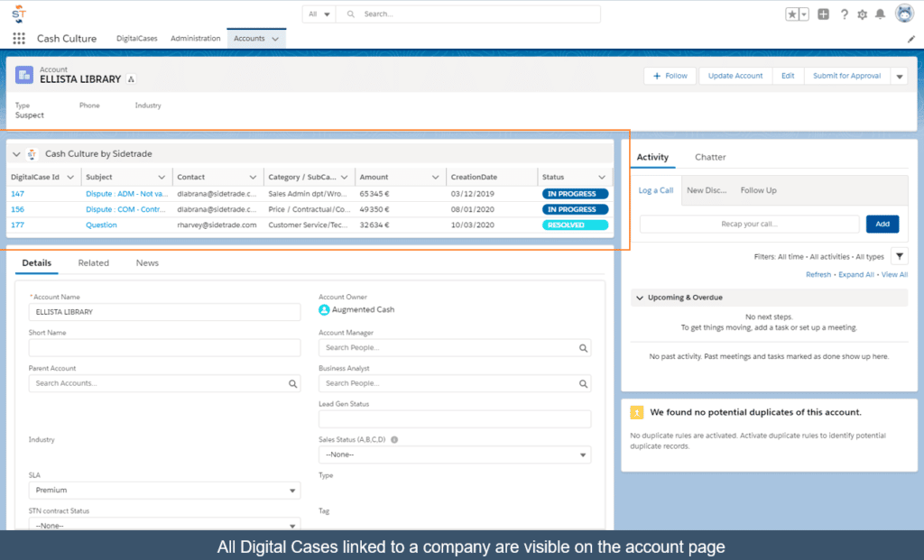Open the Sales Status (A,B,C,D) dropdown
Viewport: 924px width, 560px height.
455,454
